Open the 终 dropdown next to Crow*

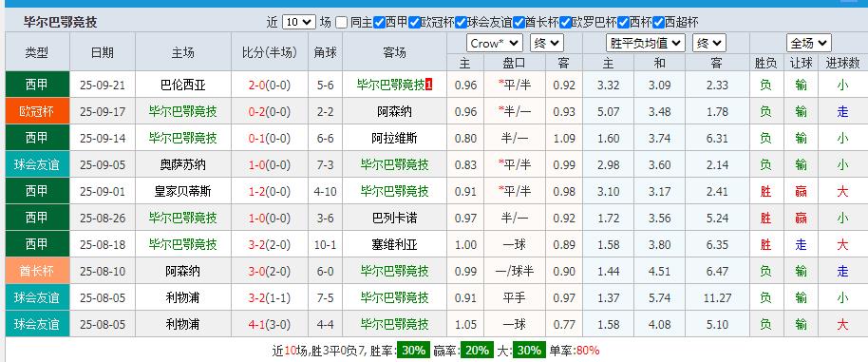[546, 43]
